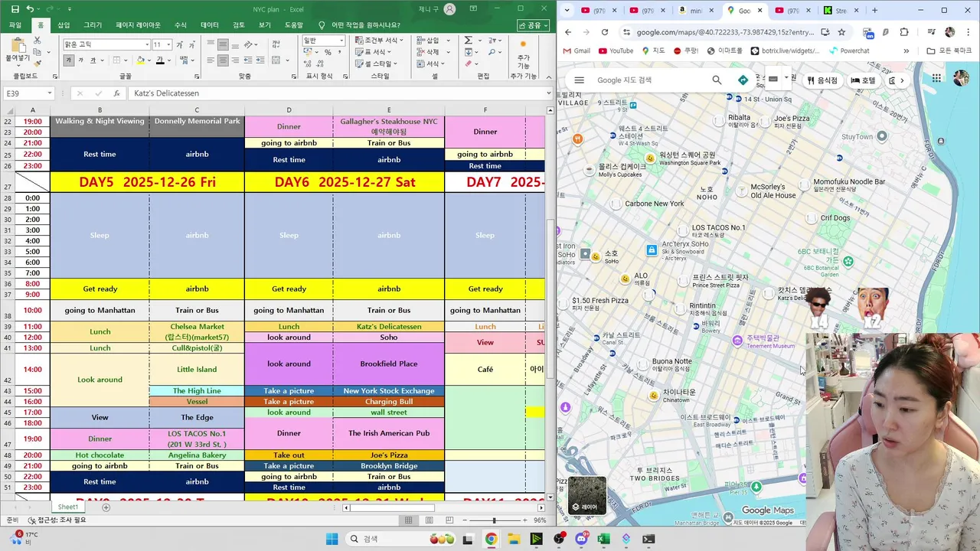Viewport: 980px width, 551px height.
Task: Open Gmail bookmark in Chrome
Action: coord(577,51)
